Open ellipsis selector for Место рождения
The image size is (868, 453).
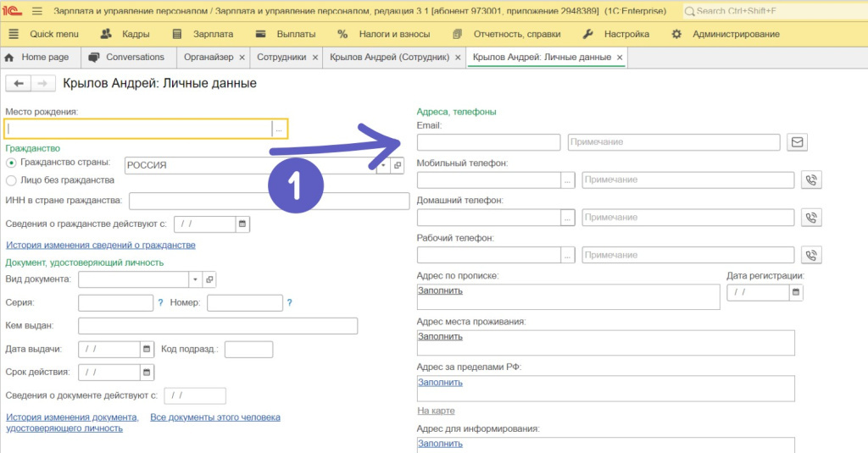click(x=279, y=129)
